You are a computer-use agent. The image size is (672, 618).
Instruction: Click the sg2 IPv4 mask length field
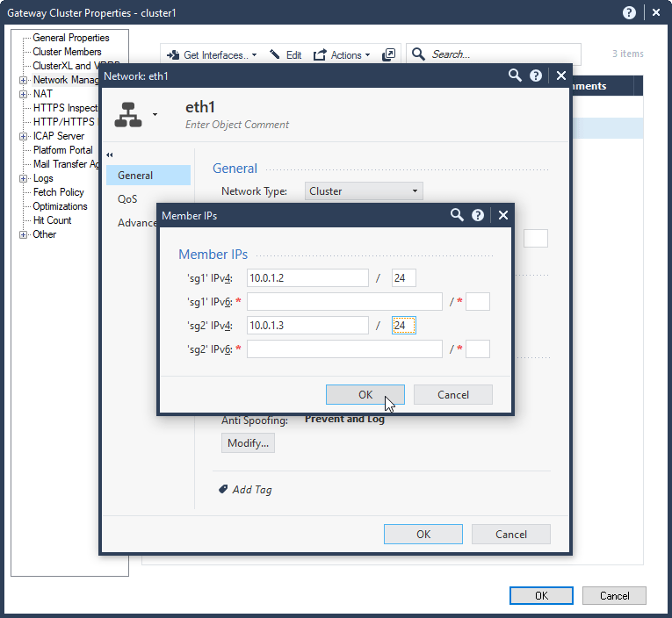[404, 326]
